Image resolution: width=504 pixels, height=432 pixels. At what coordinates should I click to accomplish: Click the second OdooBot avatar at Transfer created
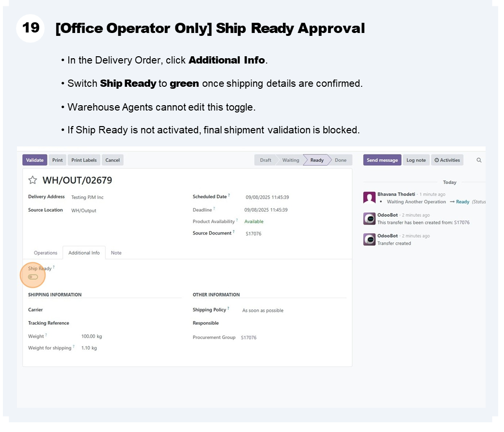(x=369, y=240)
